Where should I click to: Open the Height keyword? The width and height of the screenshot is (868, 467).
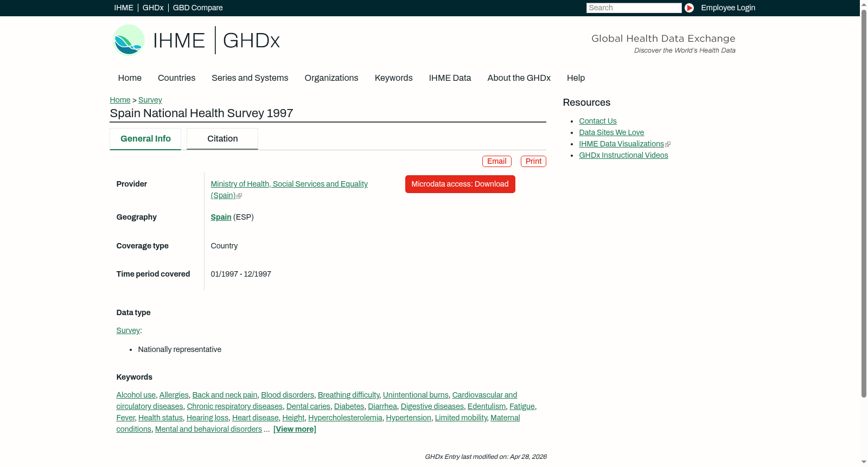(293, 418)
